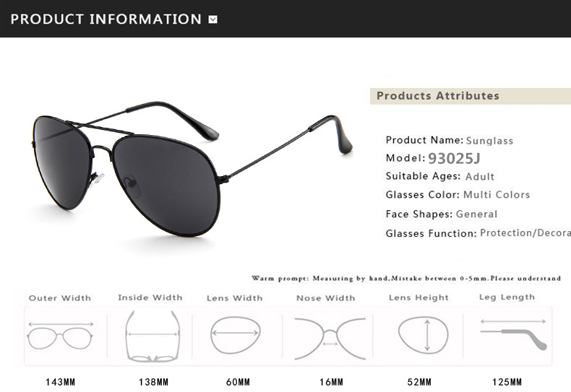Image resolution: width=571 pixels, height=392 pixels.
Task: Click the 138MM inside width value
Action: click(x=154, y=382)
